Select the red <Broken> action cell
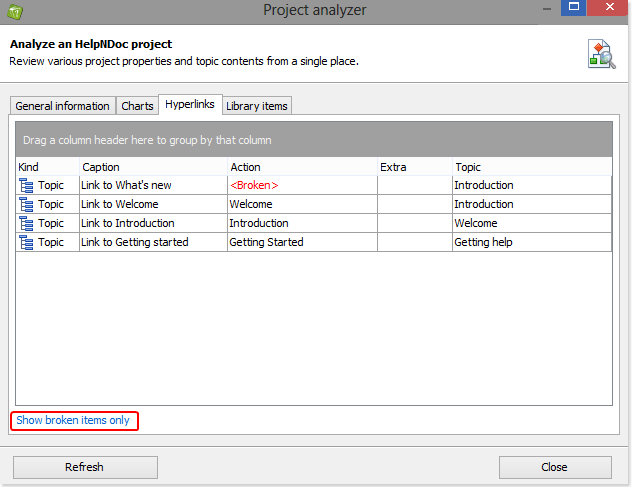This screenshot has height=488, width=632. pos(303,185)
